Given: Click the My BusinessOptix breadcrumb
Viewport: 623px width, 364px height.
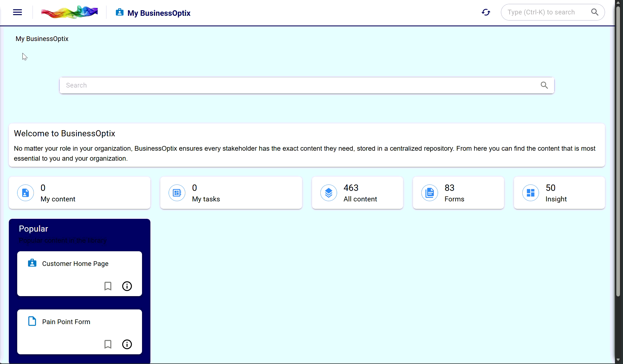Looking at the screenshot, I should (42, 39).
